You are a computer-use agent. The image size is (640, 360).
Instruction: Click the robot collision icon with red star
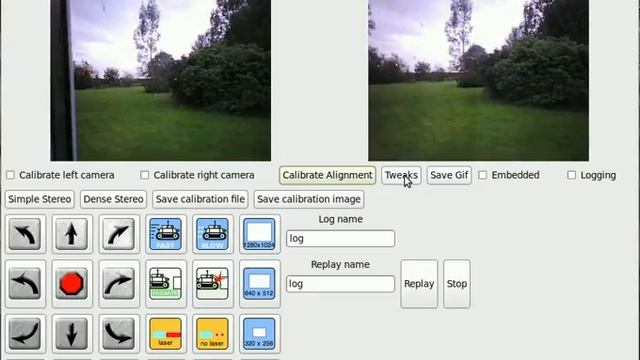click(213, 284)
